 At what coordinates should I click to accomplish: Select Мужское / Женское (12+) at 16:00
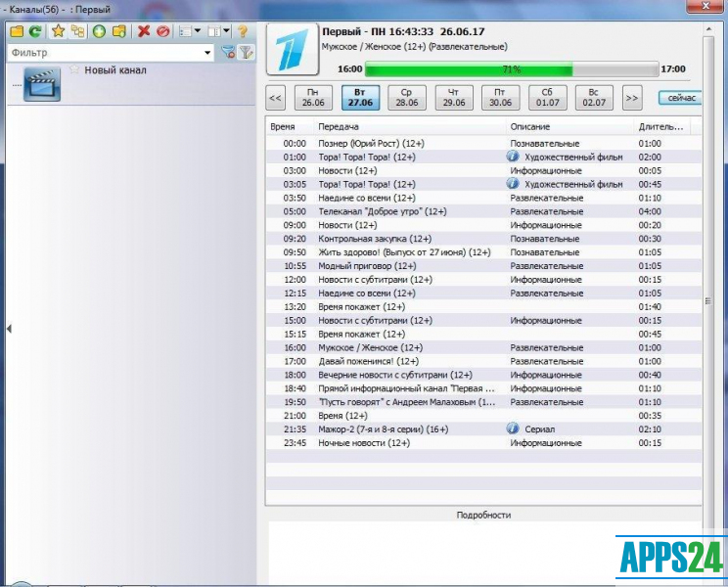point(483,347)
